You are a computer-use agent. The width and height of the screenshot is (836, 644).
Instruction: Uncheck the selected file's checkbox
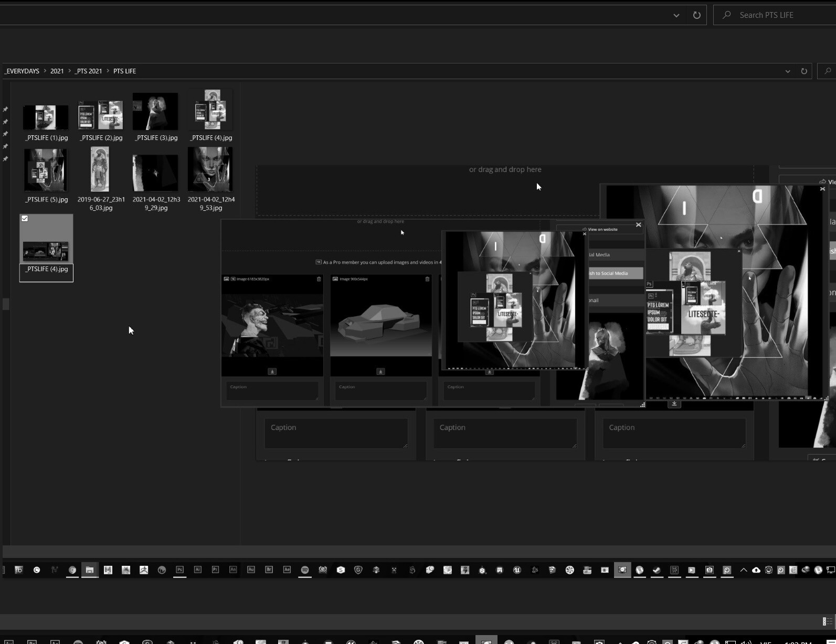(25, 219)
